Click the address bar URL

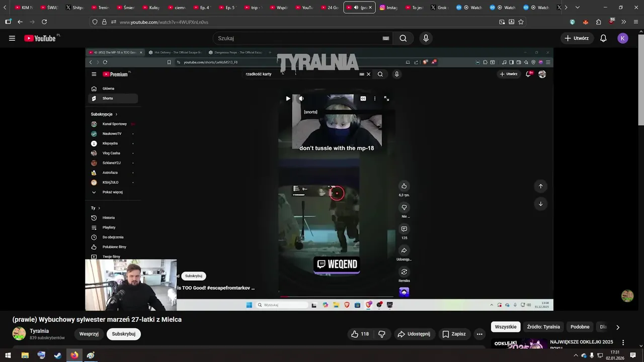tap(164, 22)
